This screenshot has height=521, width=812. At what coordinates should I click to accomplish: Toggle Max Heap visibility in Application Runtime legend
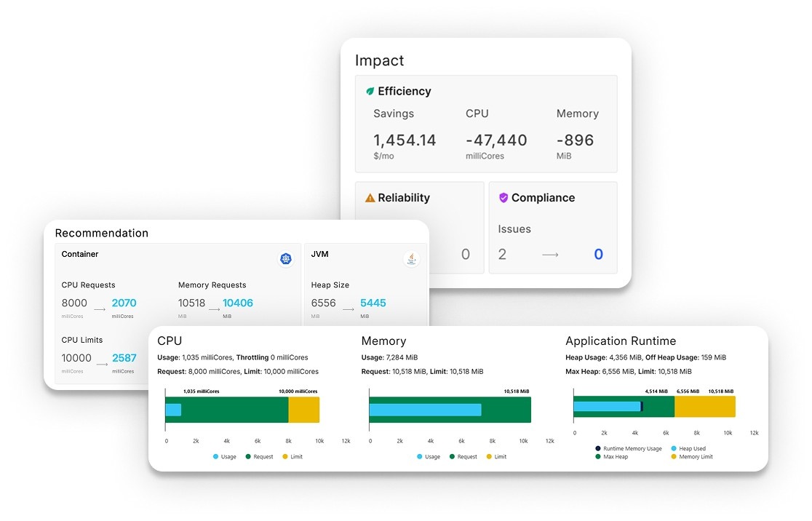pos(599,456)
